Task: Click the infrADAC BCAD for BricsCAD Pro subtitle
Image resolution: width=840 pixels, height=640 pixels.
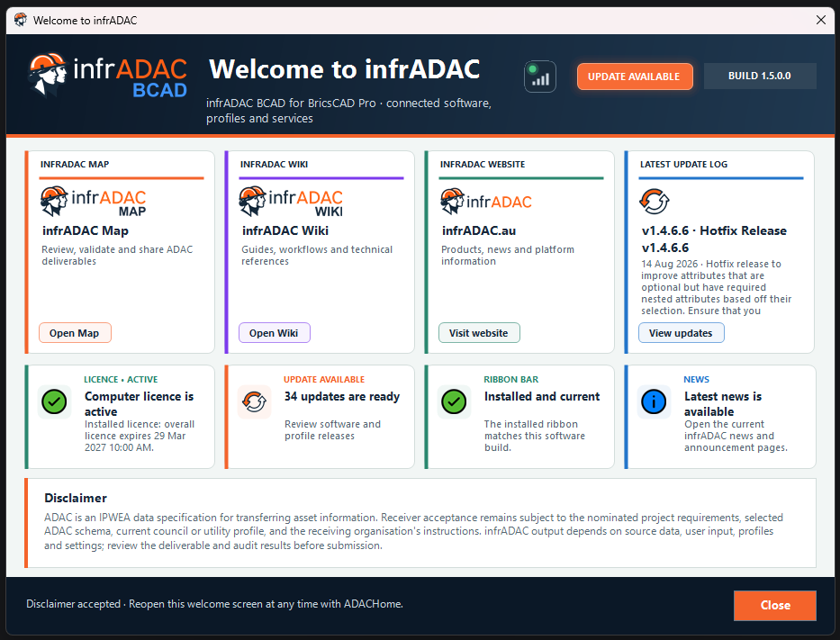Action: pos(348,111)
